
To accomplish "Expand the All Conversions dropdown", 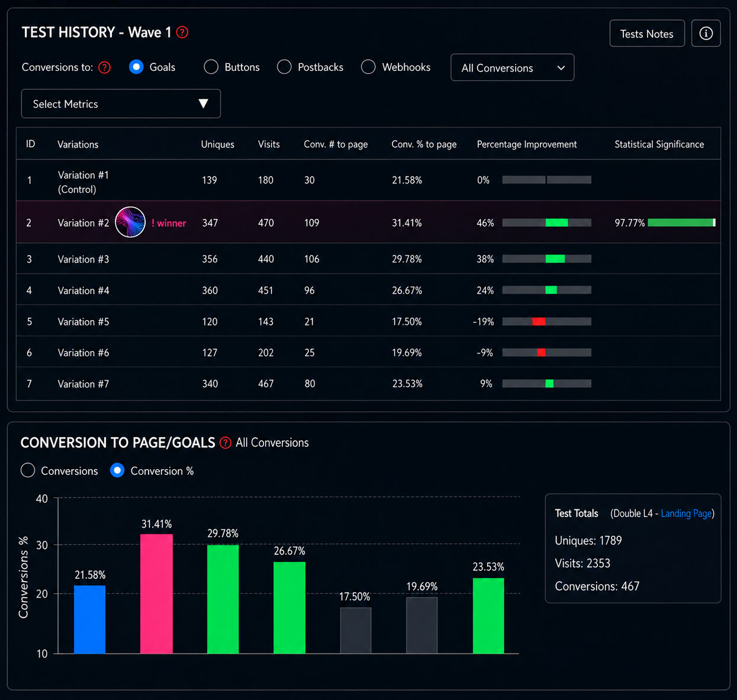I will point(513,67).
